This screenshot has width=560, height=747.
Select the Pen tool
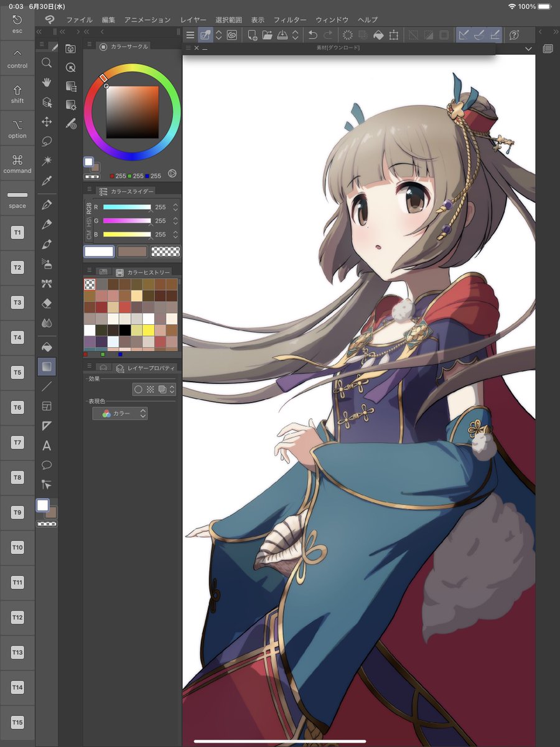coord(47,205)
